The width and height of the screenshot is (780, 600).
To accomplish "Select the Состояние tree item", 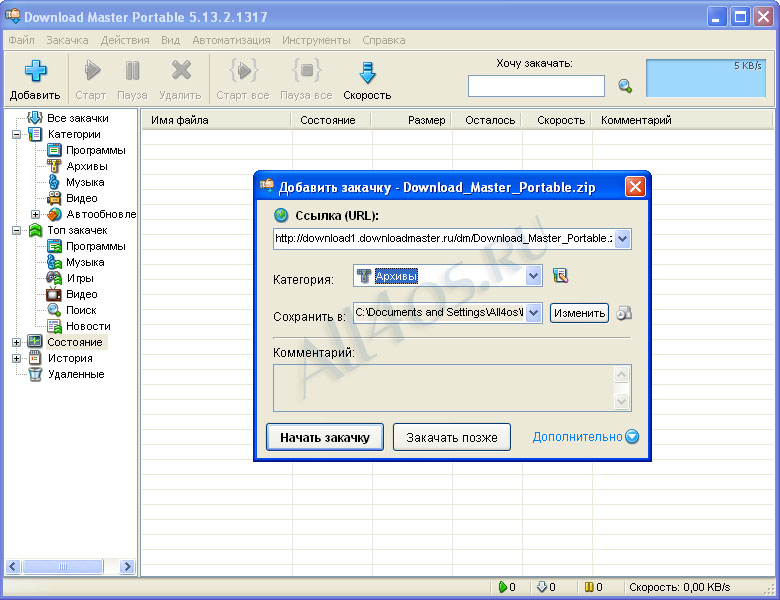I will (75, 342).
